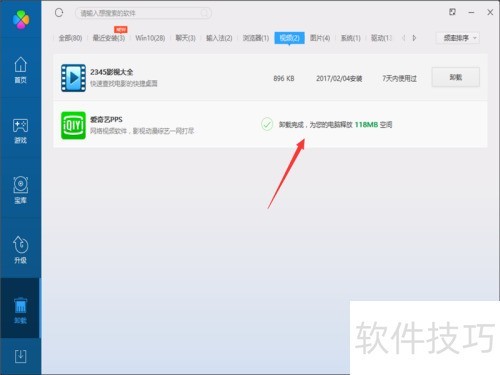500x375 pixels.
Task: Switch to the 最近安装(3) tab
Action: pos(109,38)
